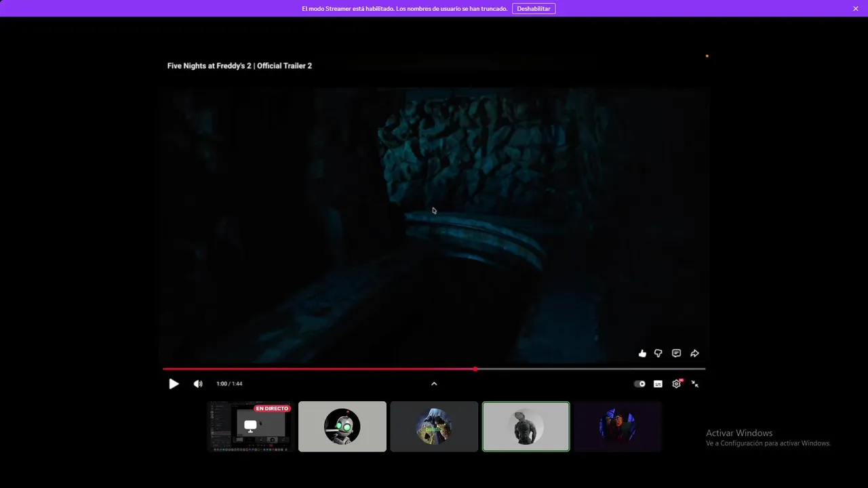Play the Five Nights at Freddy's trailer
Viewport: 868px width, 488px height.
pyautogui.click(x=174, y=384)
